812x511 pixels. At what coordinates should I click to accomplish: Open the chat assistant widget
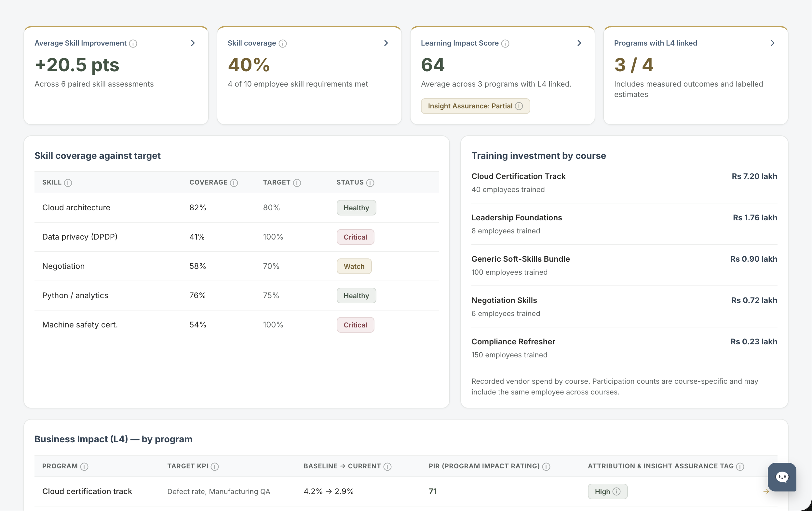click(782, 477)
